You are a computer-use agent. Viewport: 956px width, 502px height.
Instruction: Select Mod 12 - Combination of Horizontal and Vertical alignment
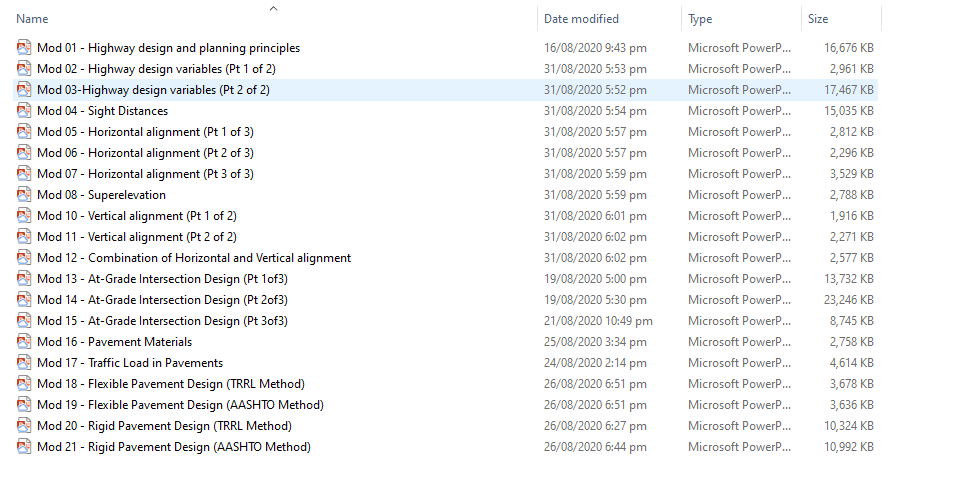pos(194,258)
